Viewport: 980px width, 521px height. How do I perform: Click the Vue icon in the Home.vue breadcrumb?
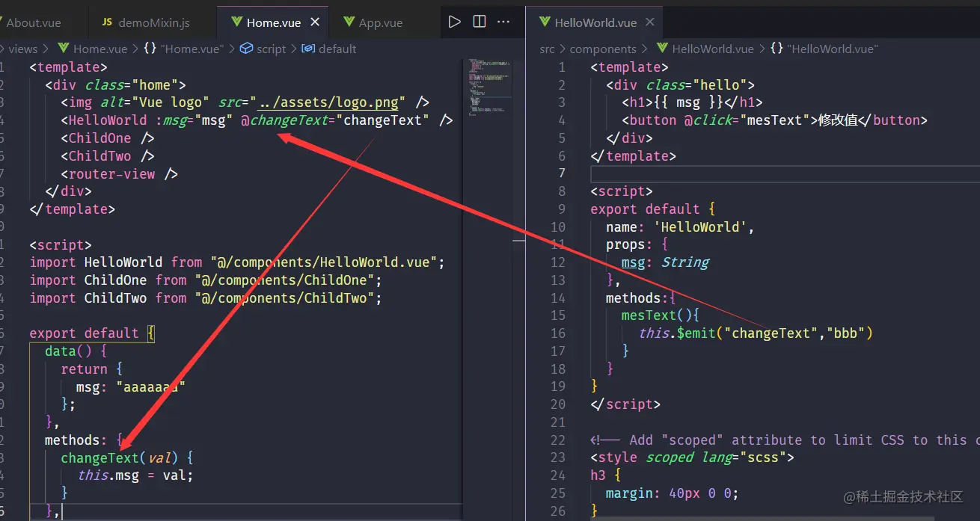coord(64,49)
